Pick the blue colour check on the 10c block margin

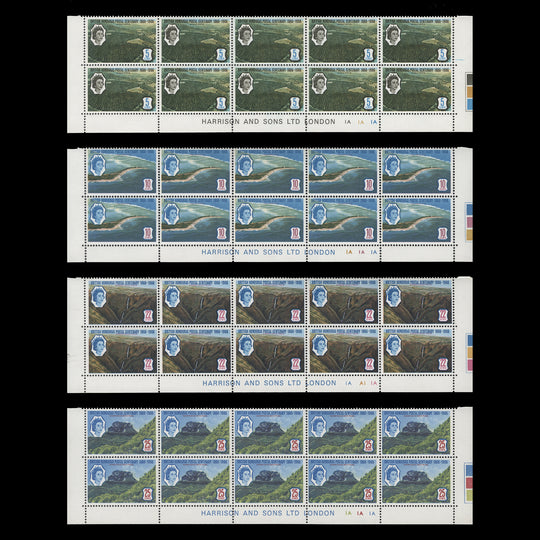469,210
